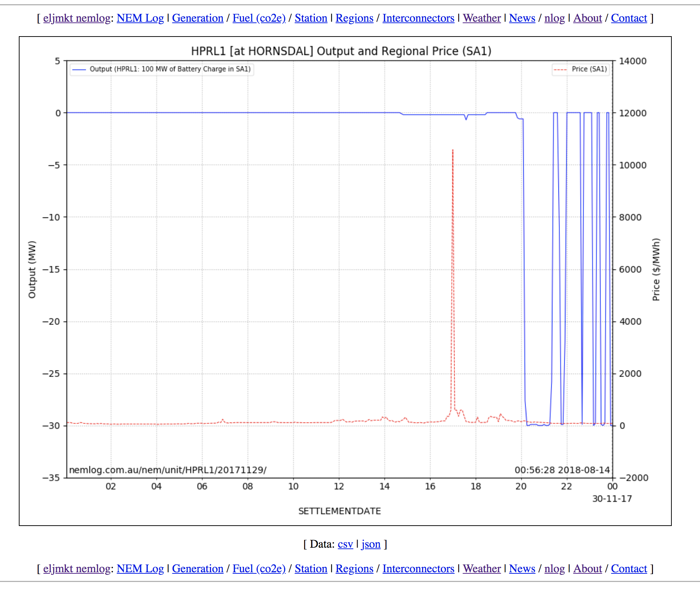Open Weather link in top bar
The height and width of the screenshot is (594, 700).
pos(481,18)
